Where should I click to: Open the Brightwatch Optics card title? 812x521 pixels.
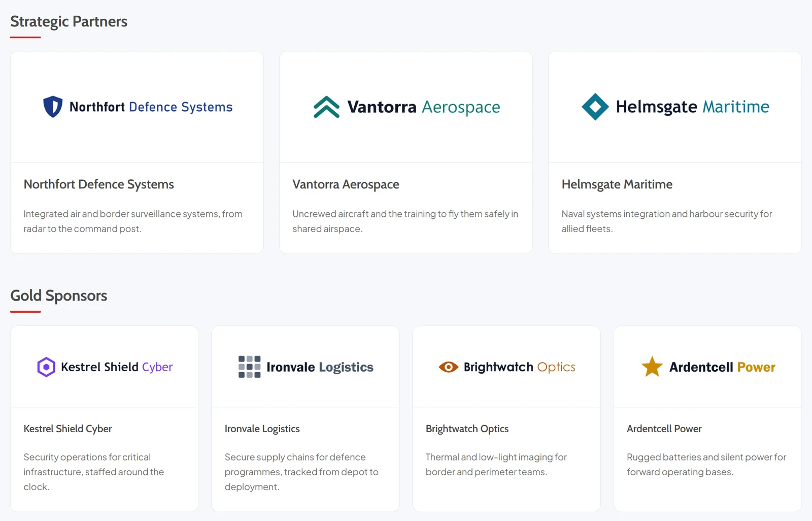tap(467, 429)
